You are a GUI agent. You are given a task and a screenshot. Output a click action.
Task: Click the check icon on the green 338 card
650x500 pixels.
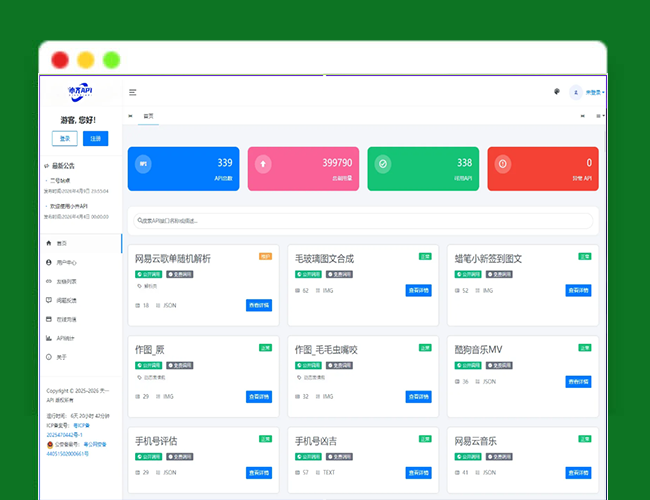pyautogui.click(x=383, y=164)
